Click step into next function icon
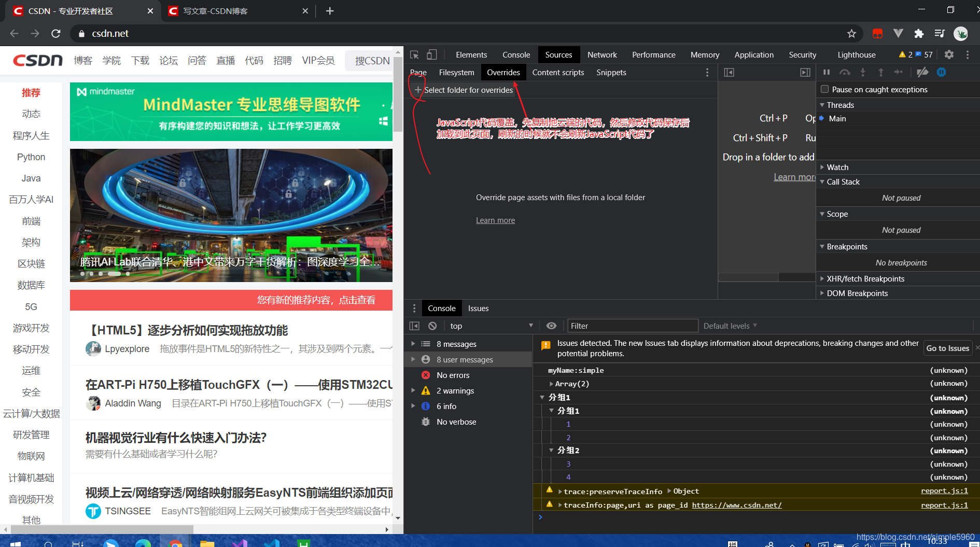Viewport: 980px width, 547px height. tap(863, 72)
